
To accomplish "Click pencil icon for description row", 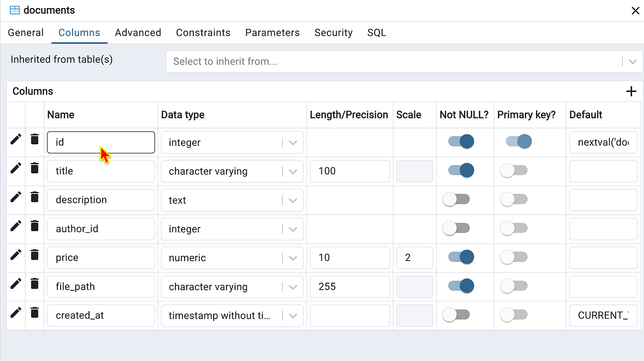I will point(16,197).
